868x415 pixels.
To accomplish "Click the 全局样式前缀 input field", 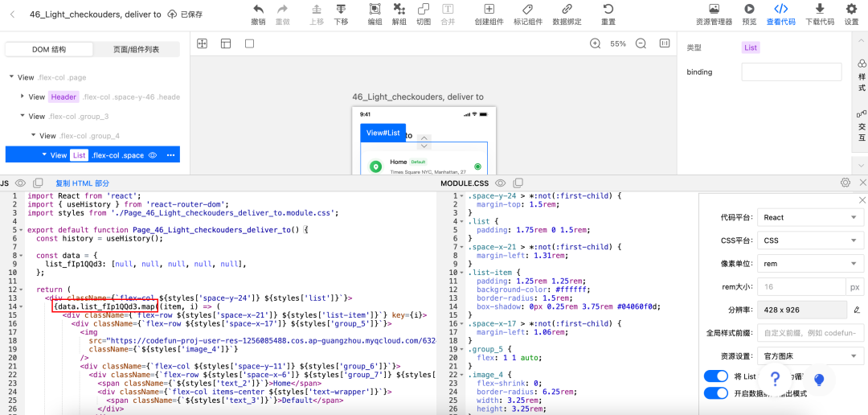I will tap(810, 333).
